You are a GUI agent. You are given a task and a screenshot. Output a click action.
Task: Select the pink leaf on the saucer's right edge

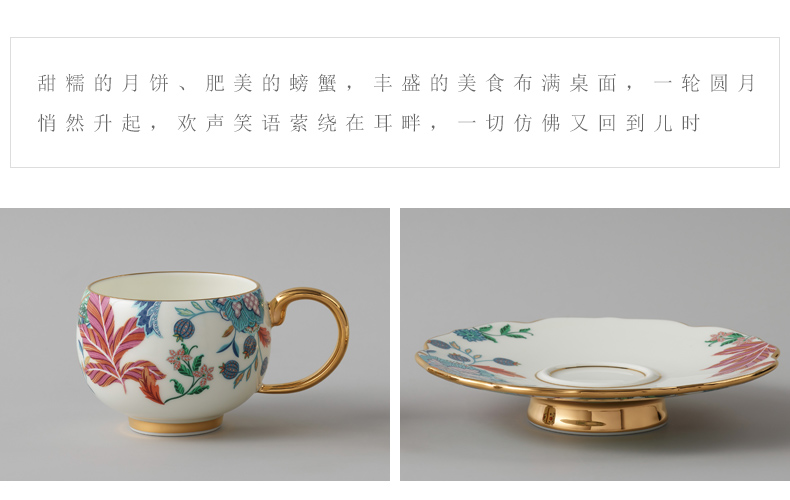pyautogui.click(x=742, y=355)
